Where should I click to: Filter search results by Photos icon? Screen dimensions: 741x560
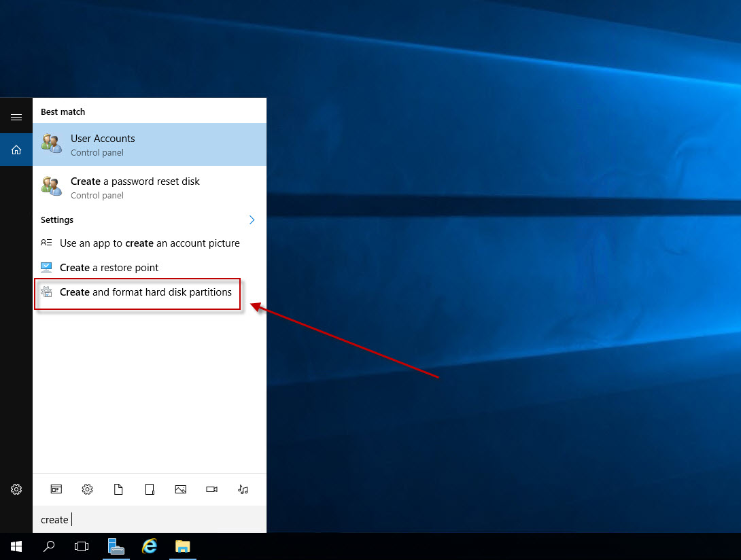(180, 489)
